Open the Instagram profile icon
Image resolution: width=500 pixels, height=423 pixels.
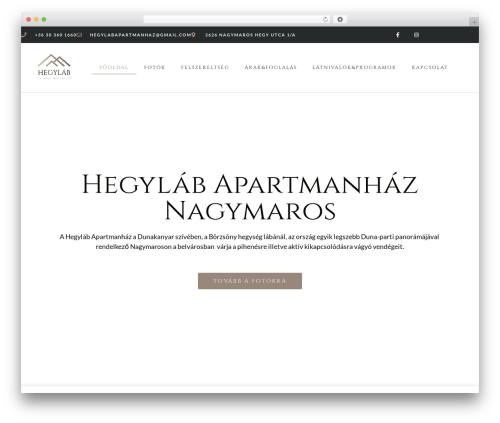click(x=416, y=35)
